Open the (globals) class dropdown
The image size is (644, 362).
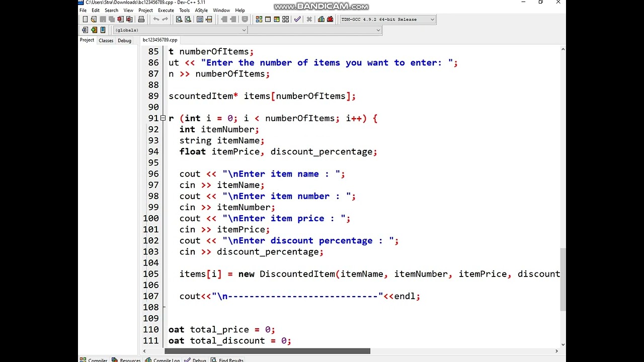(x=244, y=30)
